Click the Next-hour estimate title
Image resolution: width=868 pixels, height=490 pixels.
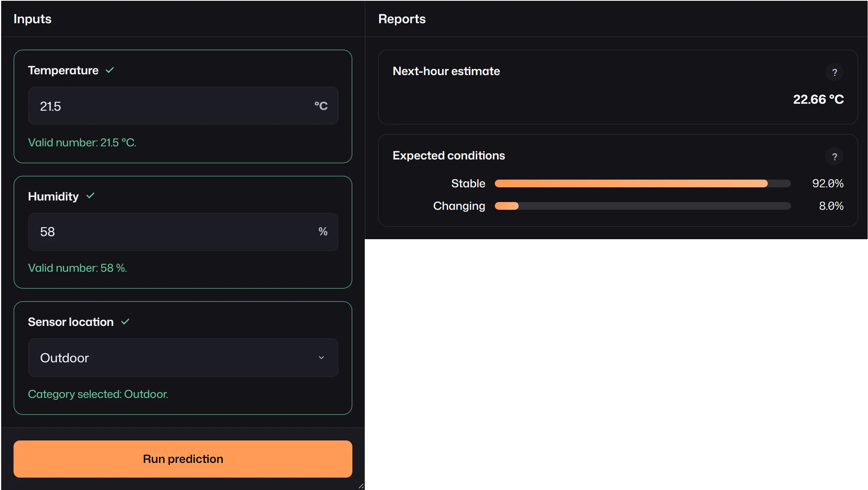(446, 71)
